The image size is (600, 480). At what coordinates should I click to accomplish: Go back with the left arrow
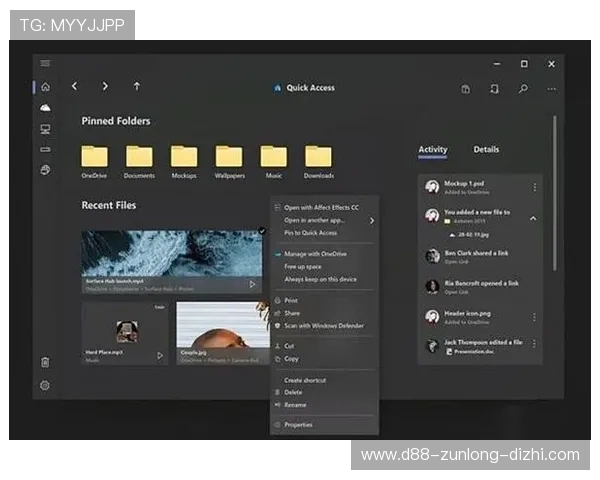75,87
